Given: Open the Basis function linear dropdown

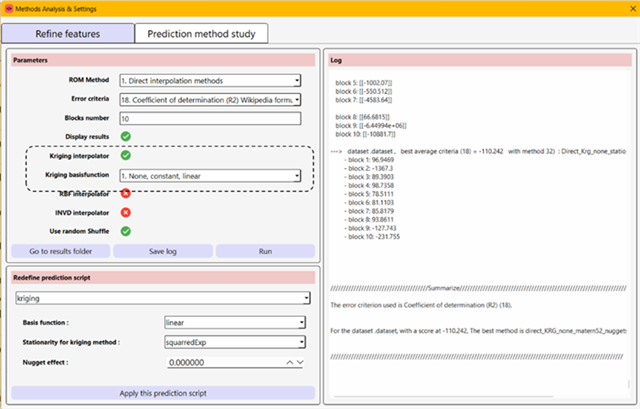Looking at the screenshot, I should pyautogui.click(x=235, y=322).
